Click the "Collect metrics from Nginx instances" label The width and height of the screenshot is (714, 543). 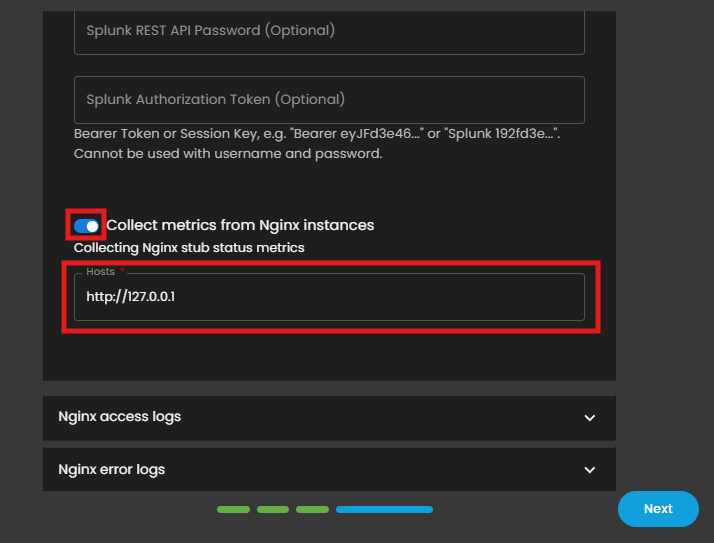tap(240, 226)
